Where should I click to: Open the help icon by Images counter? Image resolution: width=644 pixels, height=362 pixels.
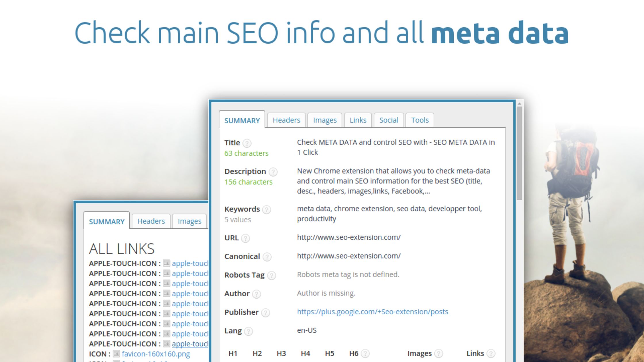click(438, 353)
